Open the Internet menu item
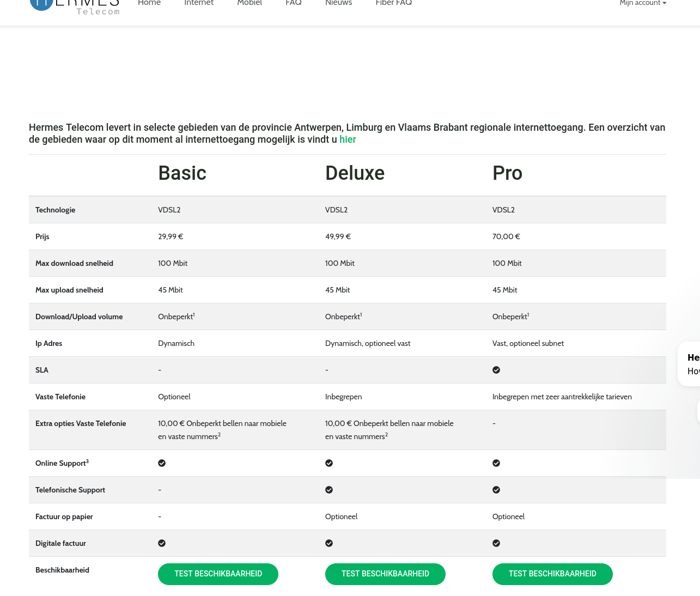The image size is (700, 596). [x=199, y=3]
